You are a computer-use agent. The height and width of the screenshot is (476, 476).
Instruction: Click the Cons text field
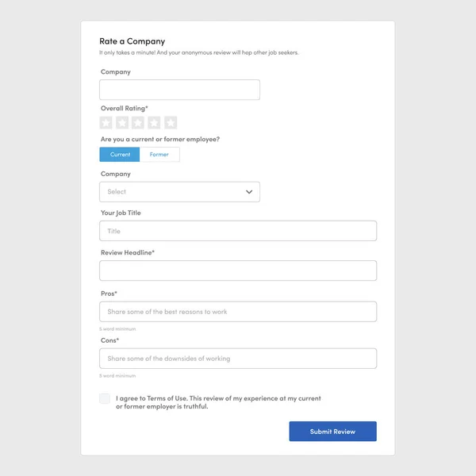(238, 359)
